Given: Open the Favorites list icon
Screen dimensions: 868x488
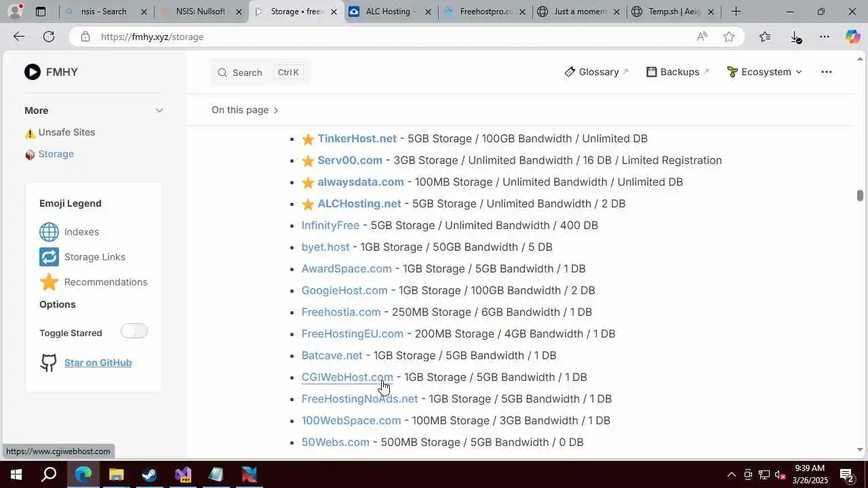Looking at the screenshot, I should point(765,37).
